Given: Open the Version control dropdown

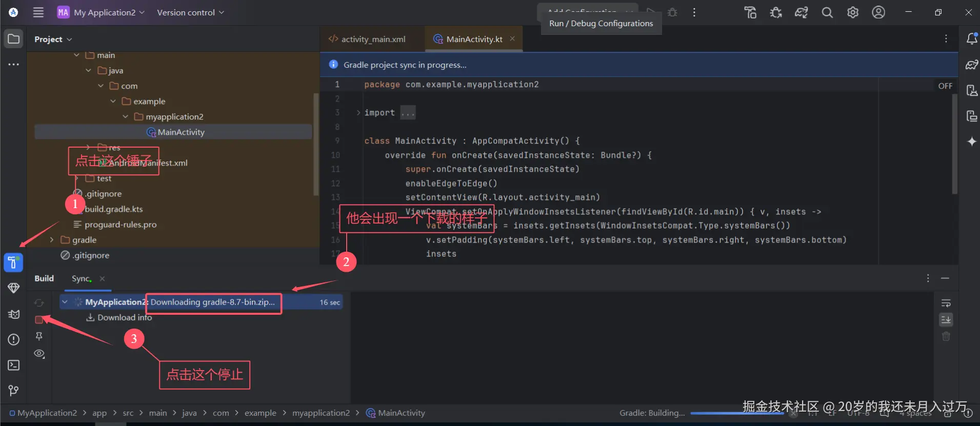Looking at the screenshot, I should (x=190, y=12).
